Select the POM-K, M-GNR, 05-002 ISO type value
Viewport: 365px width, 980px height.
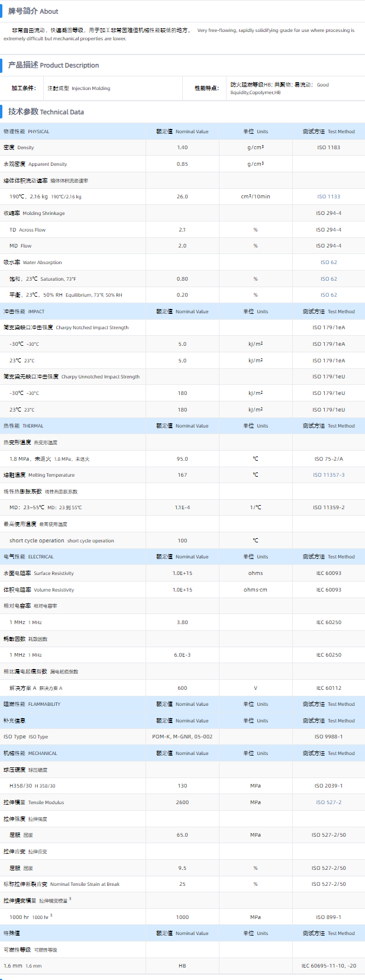(x=182, y=737)
